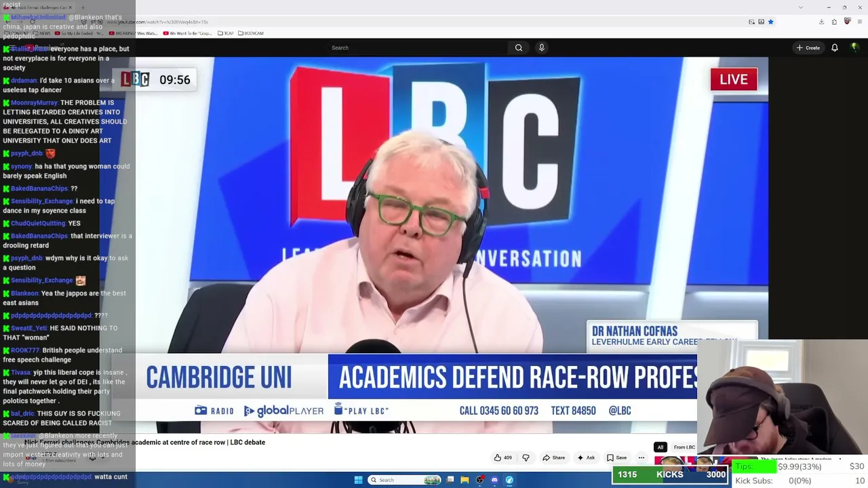Click the video title 'Nick Ferrari challenges Cambridge academic'
This screenshot has height=488, width=868.
[144, 442]
